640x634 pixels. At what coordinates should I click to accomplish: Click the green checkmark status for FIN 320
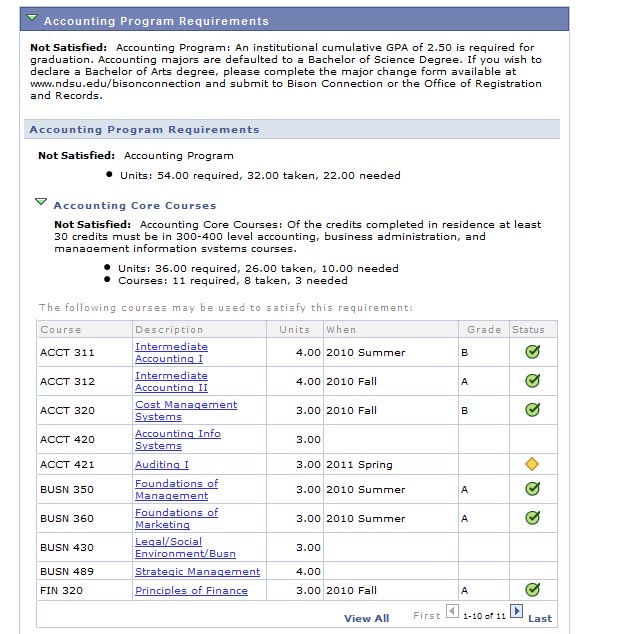pyautogui.click(x=532, y=590)
